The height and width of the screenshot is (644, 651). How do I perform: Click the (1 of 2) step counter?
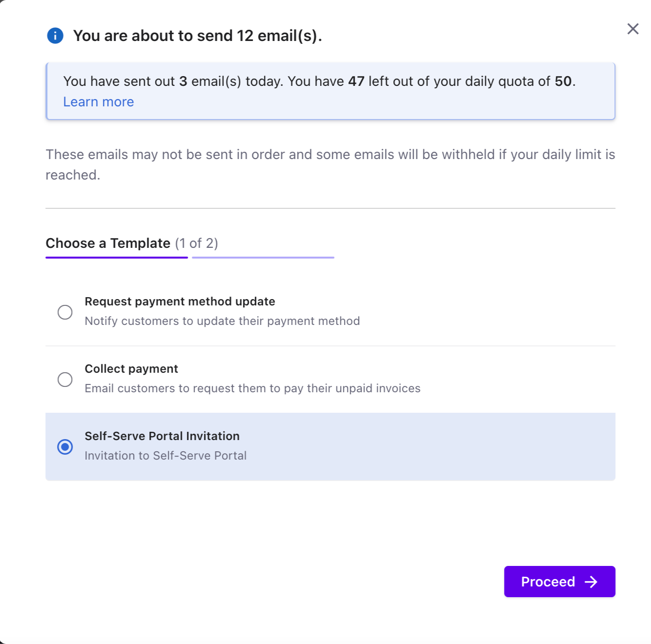tap(197, 243)
